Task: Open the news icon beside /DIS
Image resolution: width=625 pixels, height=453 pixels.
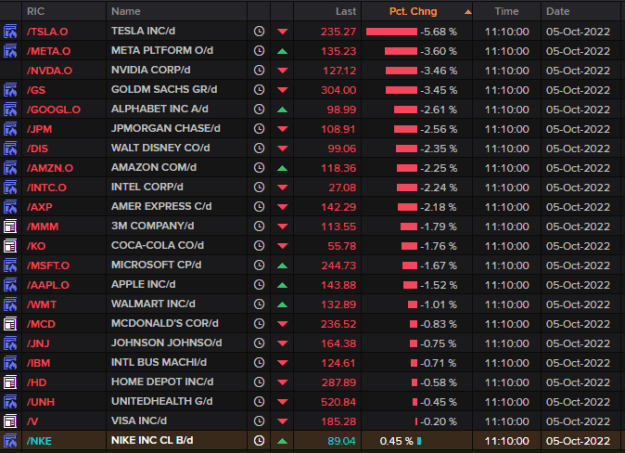Action: (10, 148)
